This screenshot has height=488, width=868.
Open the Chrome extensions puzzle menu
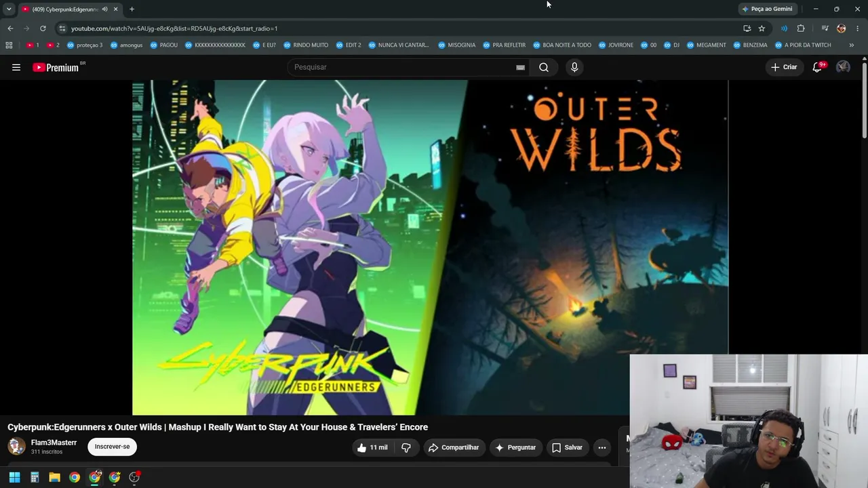(x=801, y=28)
